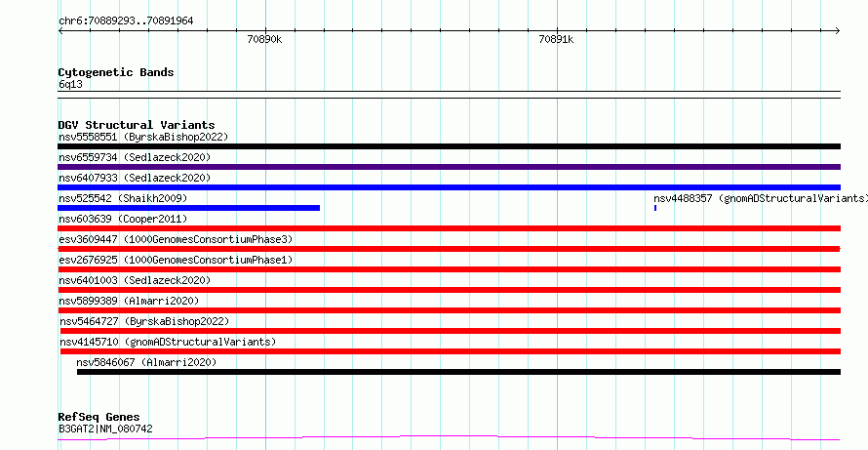Click the chr6:70889293..70891964 region label
Image resolution: width=868 pixels, height=450 pixels.
pyautogui.click(x=126, y=21)
